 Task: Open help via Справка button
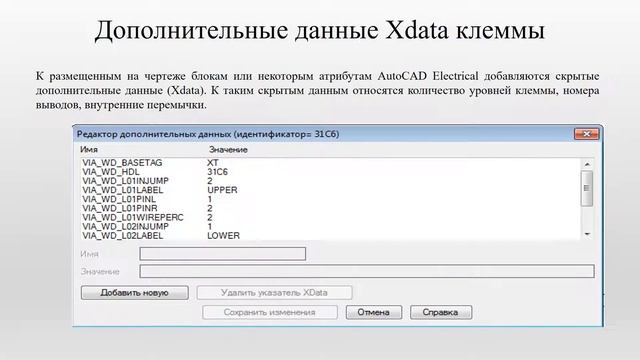click(x=441, y=312)
